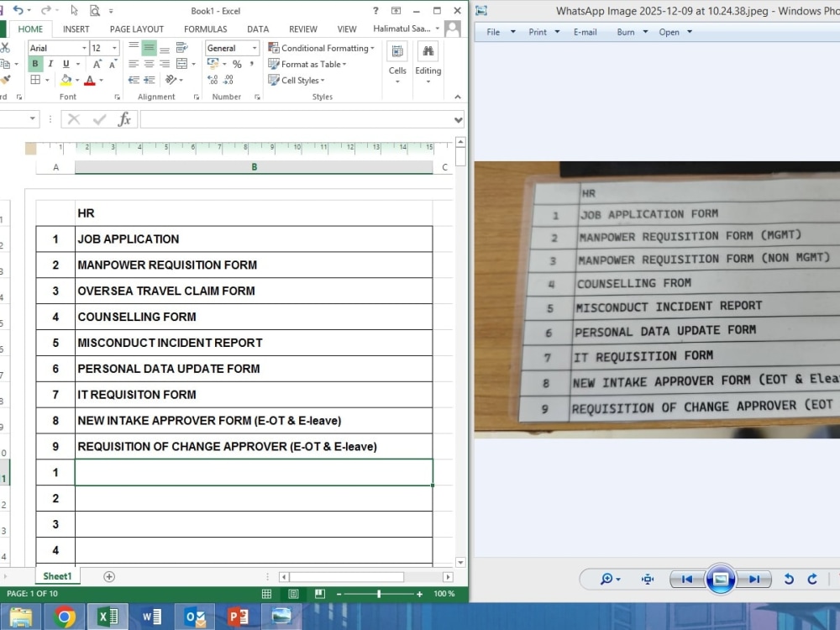Click the Decrease Indent icon
Screen dimensions: 840x630
134,80
